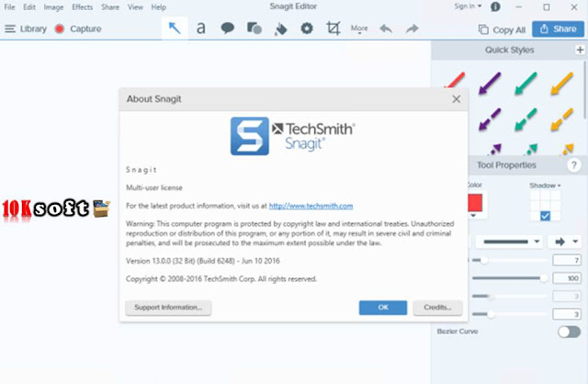Select the Crop tool

pyautogui.click(x=333, y=28)
